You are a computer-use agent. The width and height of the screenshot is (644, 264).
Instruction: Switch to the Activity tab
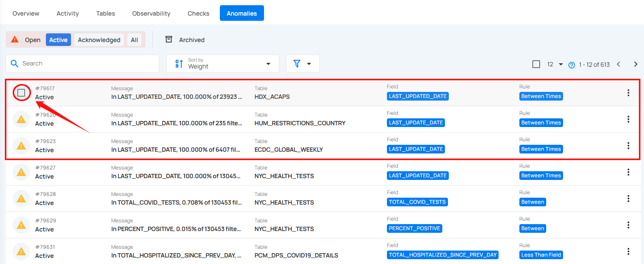pos(68,13)
